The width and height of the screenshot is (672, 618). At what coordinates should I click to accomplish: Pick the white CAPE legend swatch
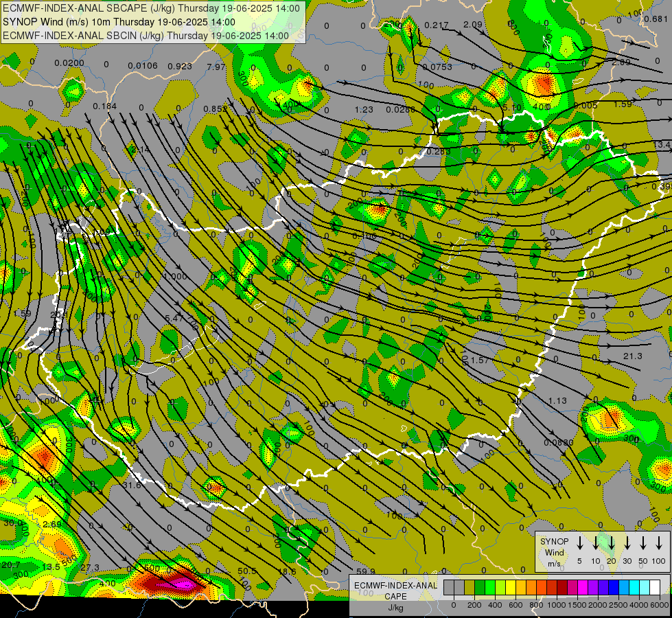[654, 587]
